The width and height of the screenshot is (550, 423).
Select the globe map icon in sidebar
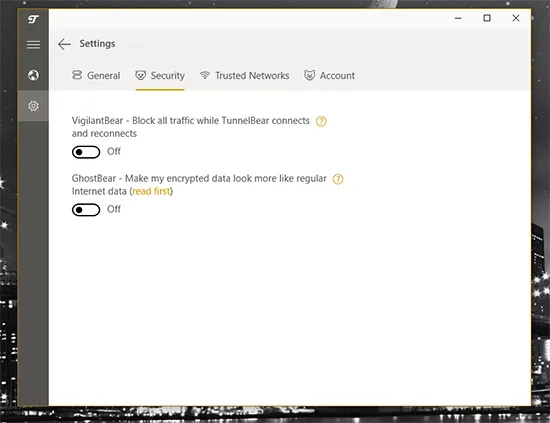(33, 75)
